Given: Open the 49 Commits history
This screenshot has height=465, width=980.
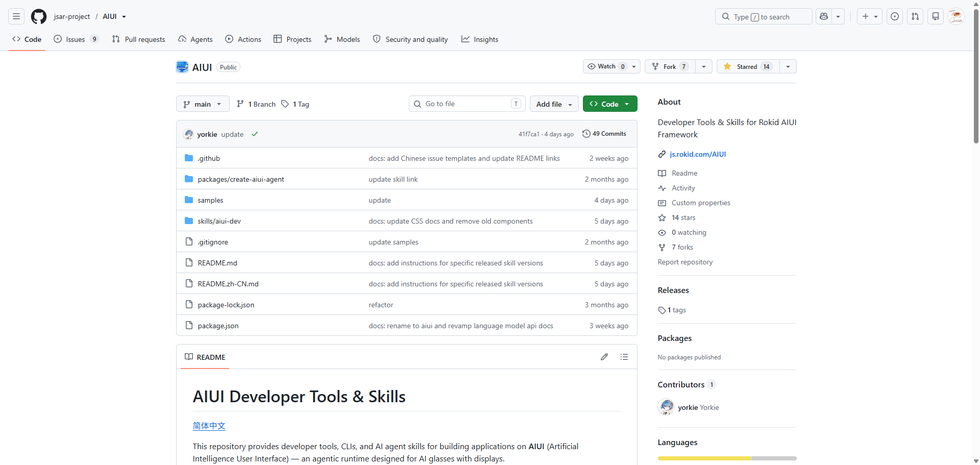Looking at the screenshot, I should click(604, 134).
